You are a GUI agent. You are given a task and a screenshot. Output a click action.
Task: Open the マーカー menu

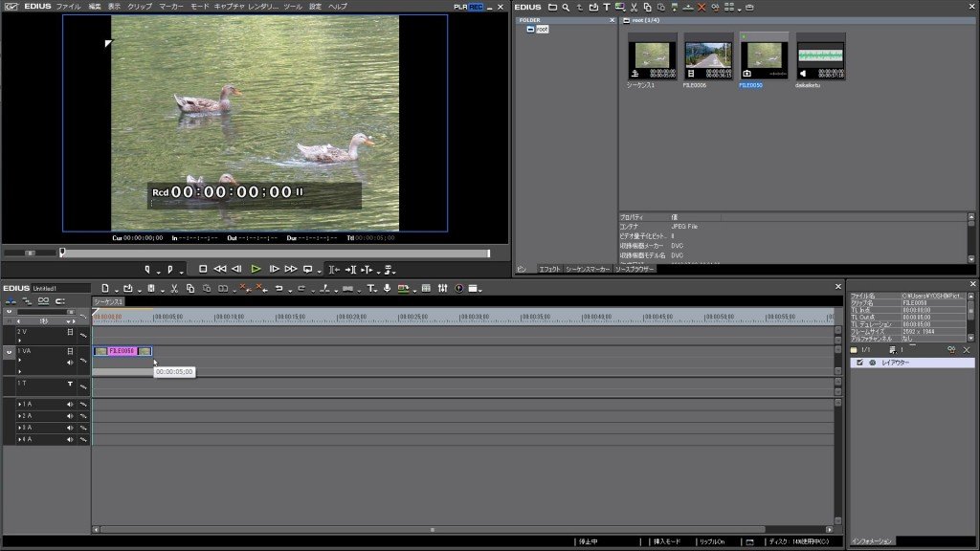click(171, 7)
